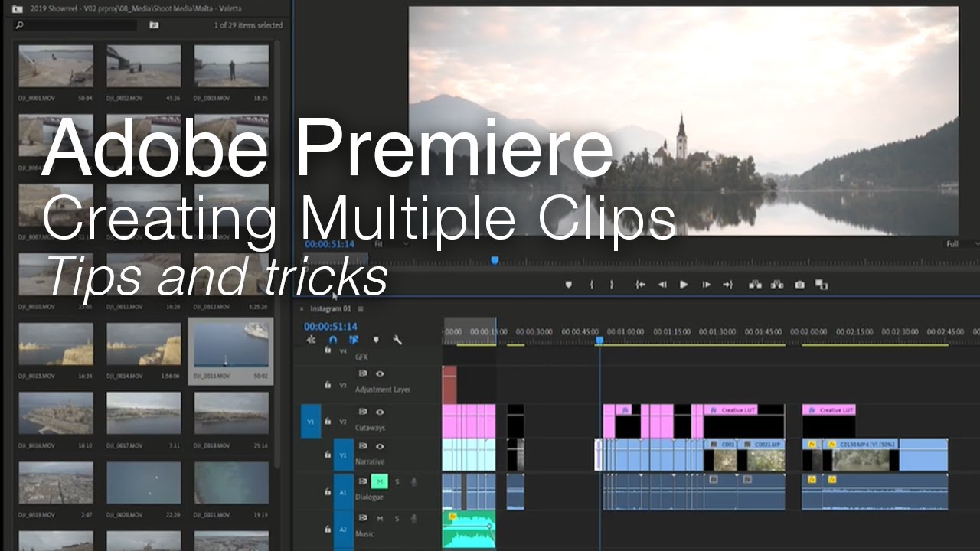This screenshot has width=980, height=551.
Task: Add a marker in the Program monitor
Action: pyautogui.click(x=568, y=285)
